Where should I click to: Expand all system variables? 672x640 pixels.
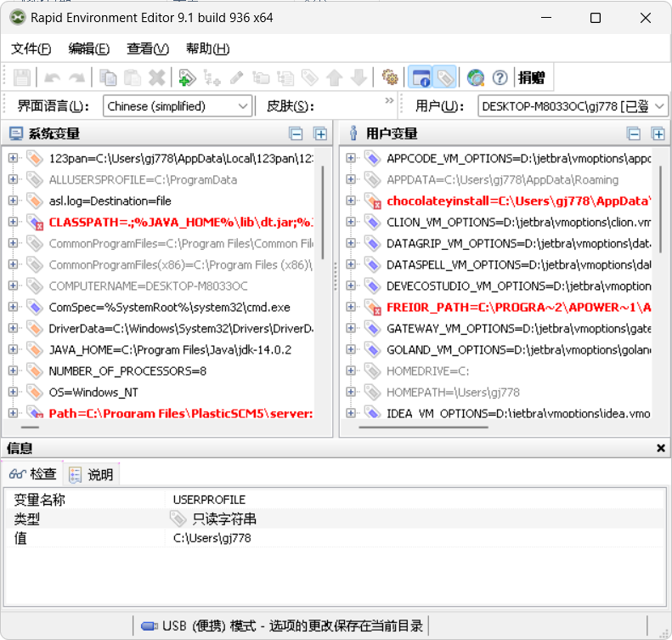click(x=320, y=133)
